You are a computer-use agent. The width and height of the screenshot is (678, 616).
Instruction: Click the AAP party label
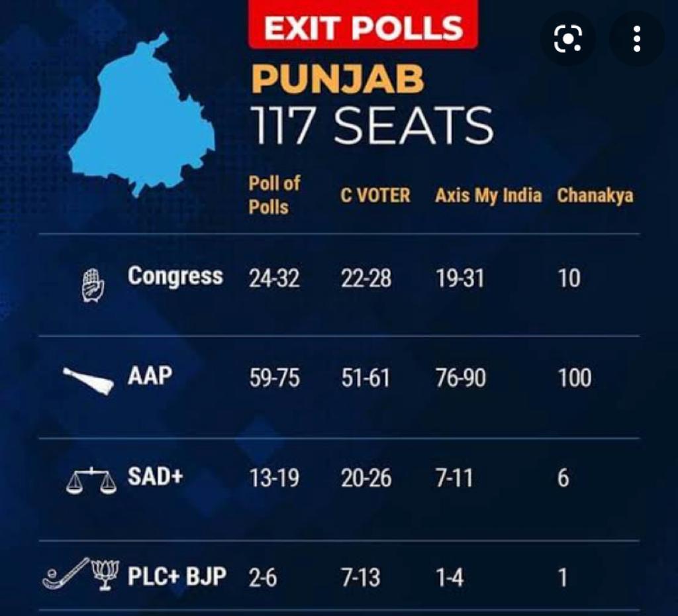coord(150,376)
